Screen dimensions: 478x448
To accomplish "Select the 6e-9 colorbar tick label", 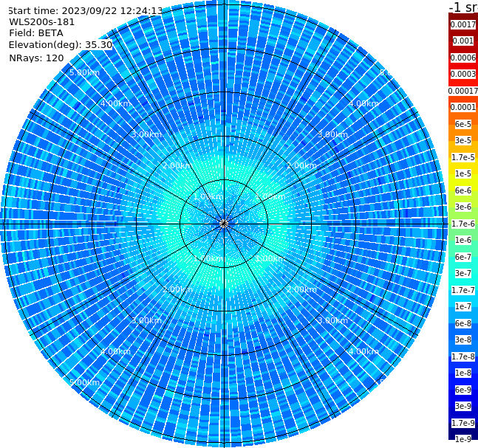I will pos(463,390).
